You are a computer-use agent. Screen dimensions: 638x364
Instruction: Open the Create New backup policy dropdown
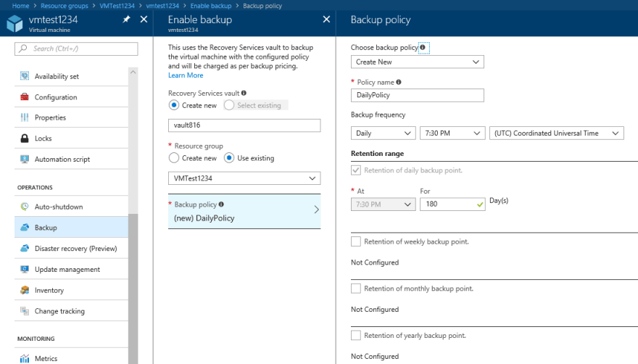pyautogui.click(x=417, y=62)
